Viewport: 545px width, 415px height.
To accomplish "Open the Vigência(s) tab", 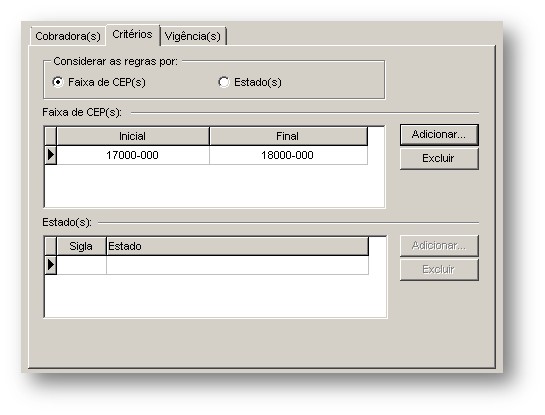I will pos(193,36).
